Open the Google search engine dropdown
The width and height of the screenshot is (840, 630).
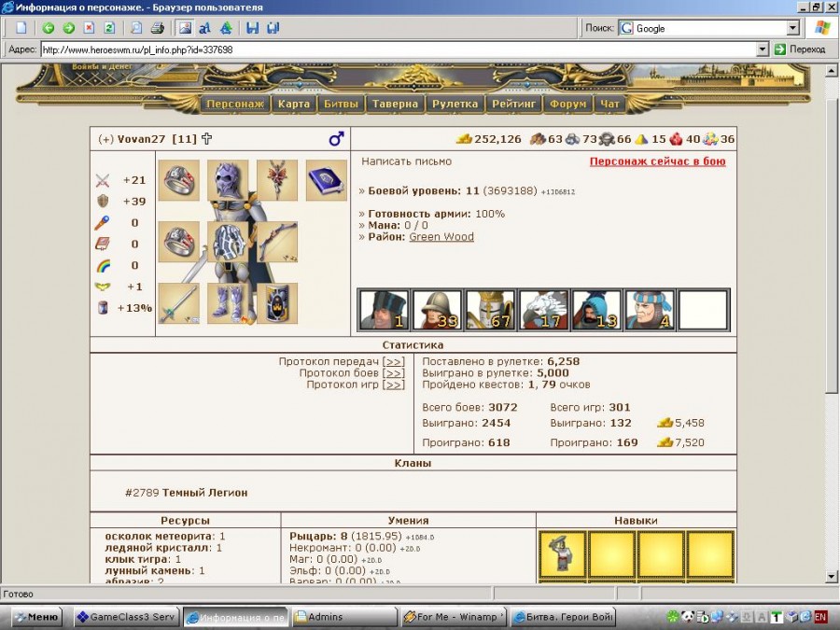793,28
